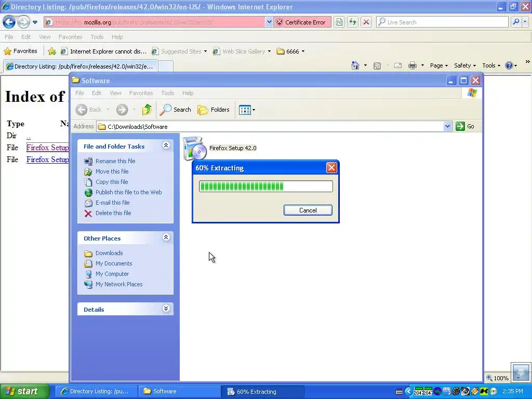Click the Go button beside the Address bar
The image size is (532, 399).
pyautogui.click(x=465, y=126)
